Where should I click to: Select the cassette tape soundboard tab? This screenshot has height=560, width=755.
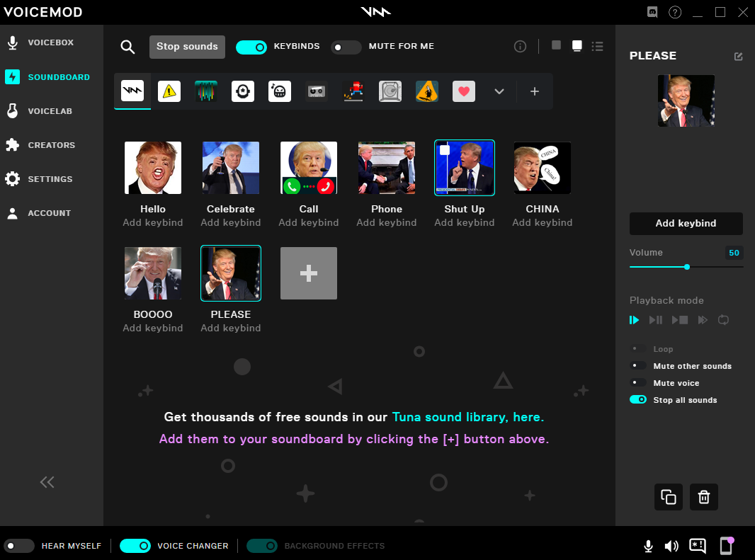coord(317,91)
